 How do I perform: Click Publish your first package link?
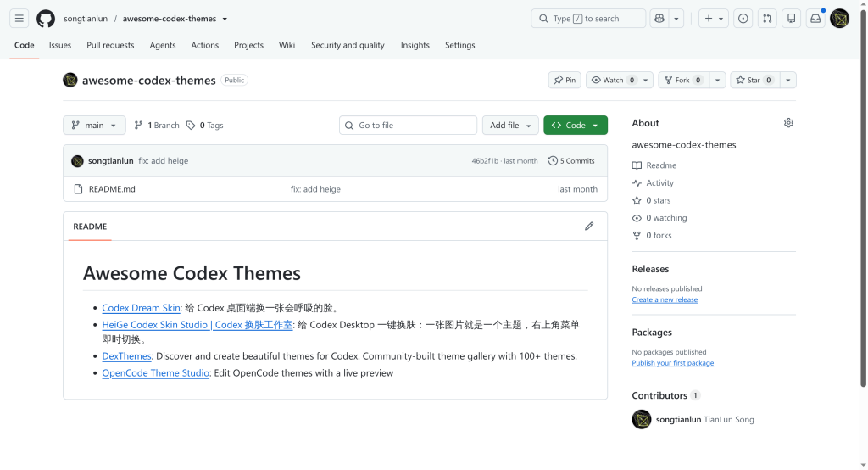pyautogui.click(x=672, y=363)
